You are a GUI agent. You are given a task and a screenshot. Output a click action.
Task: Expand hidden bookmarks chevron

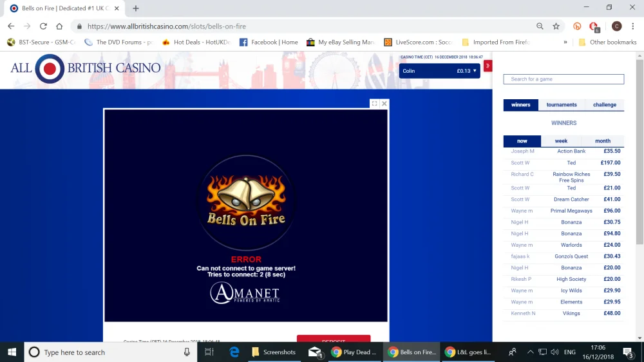coord(565,42)
